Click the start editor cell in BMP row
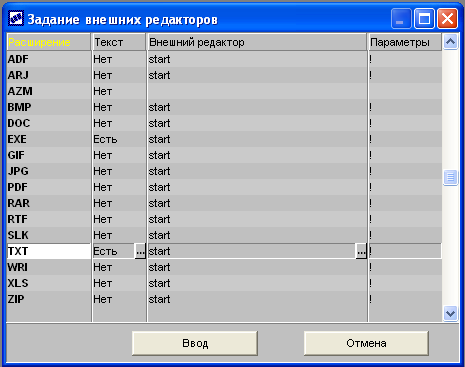The image size is (465, 367). [x=257, y=107]
